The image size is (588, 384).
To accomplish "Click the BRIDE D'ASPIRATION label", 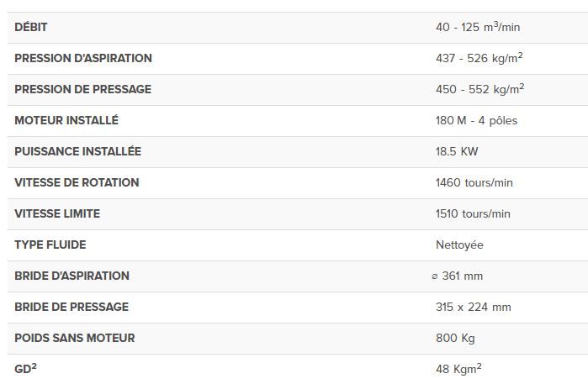I will click(x=72, y=276).
